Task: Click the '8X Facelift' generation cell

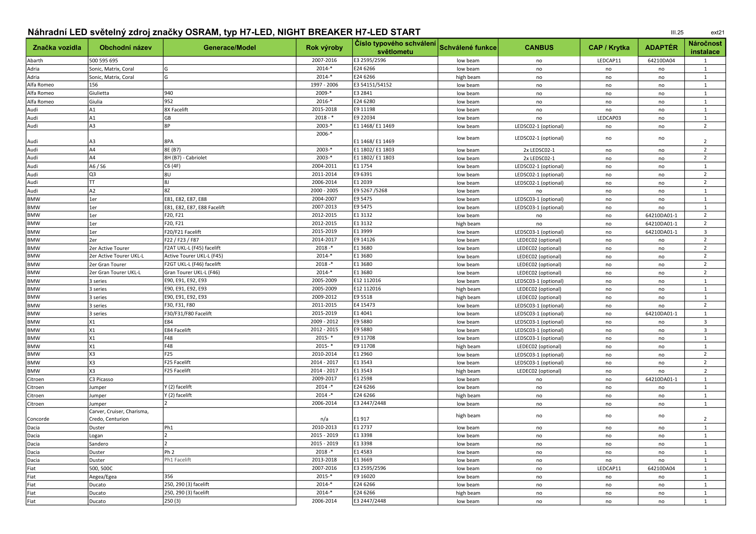Action: 229,110
